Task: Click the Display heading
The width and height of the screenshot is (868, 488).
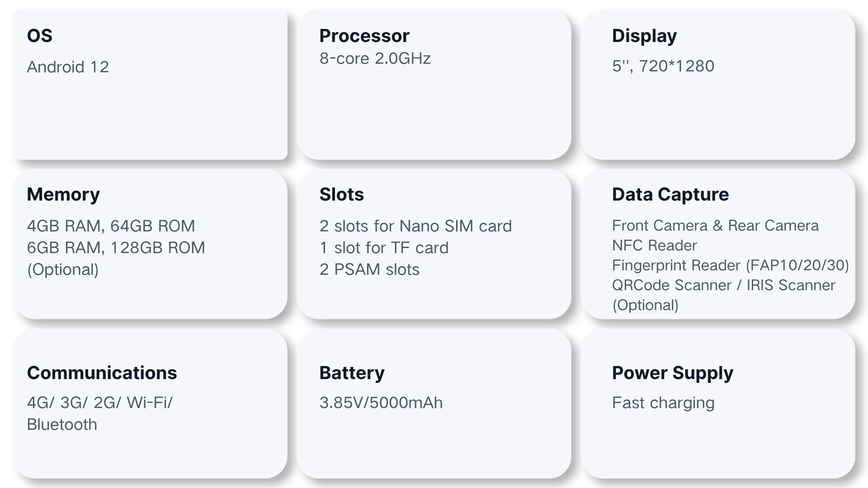Action: 644,36
